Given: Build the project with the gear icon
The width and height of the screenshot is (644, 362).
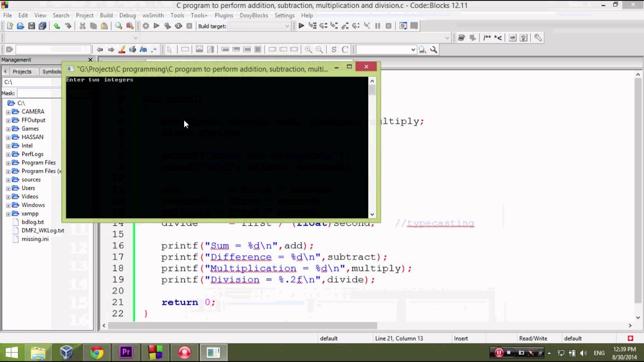Looking at the screenshot, I should 145,26.
